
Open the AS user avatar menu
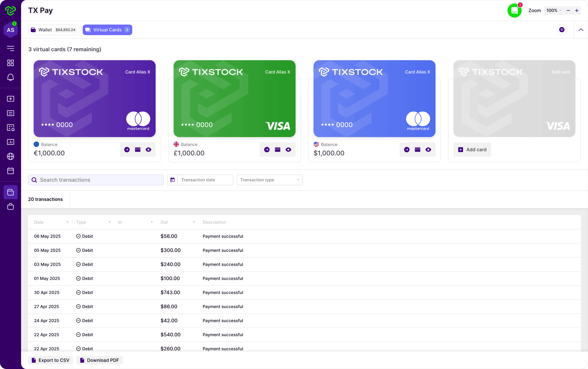(x=11, y=30)
